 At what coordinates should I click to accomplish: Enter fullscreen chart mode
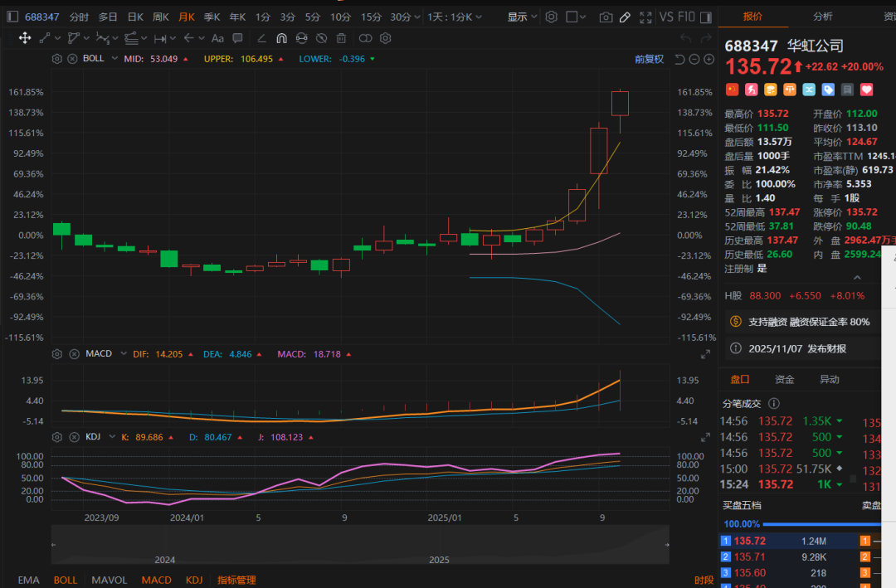point(645,17)
